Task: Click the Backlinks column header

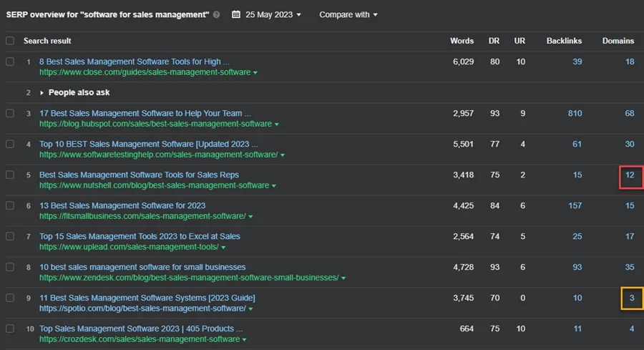Action: coord(564,41)
